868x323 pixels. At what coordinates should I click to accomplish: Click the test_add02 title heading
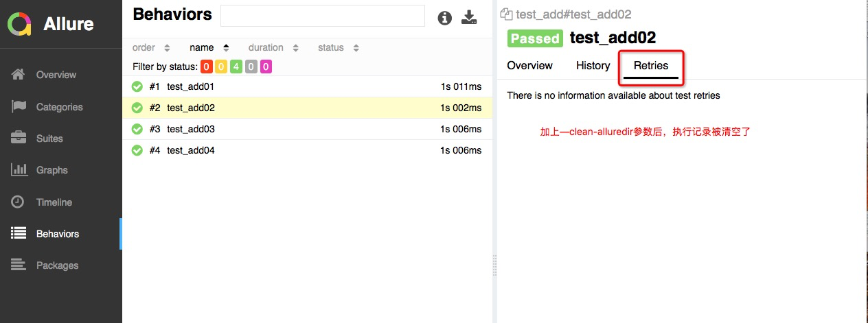tap(613, 38)
